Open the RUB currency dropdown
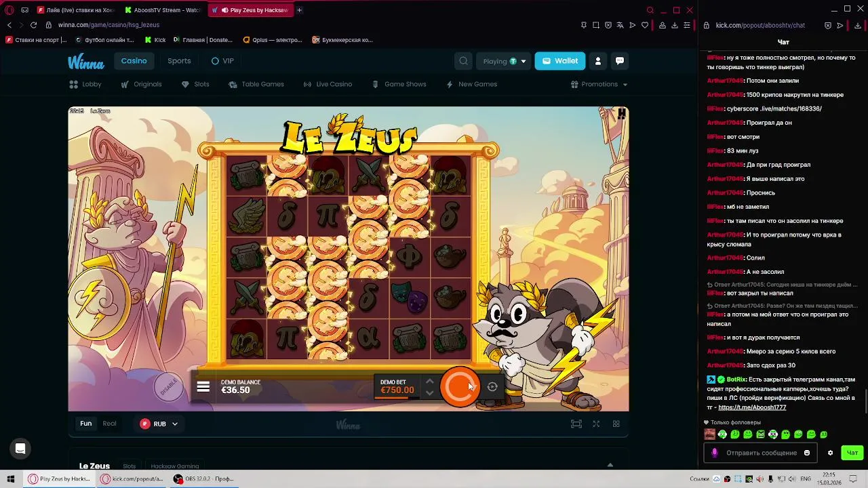The image size is (868, 488). [x=159, y=424]
